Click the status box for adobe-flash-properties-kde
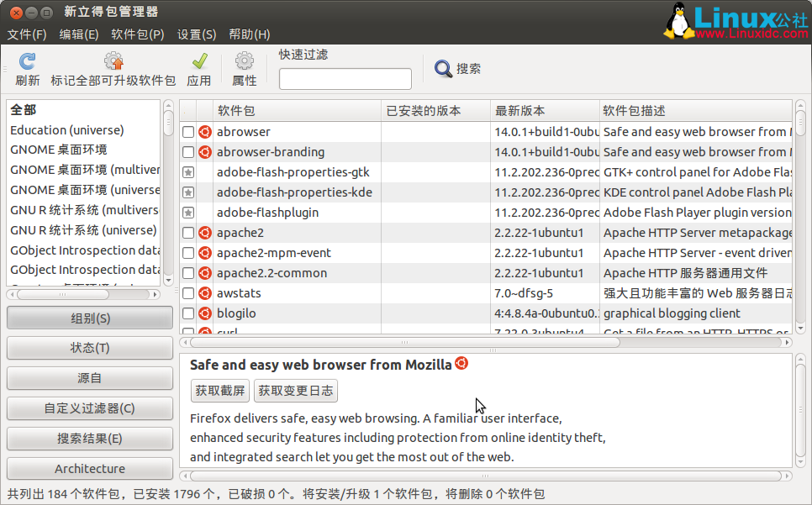Screen dimensions: 812x505 (x=188, y=192)
